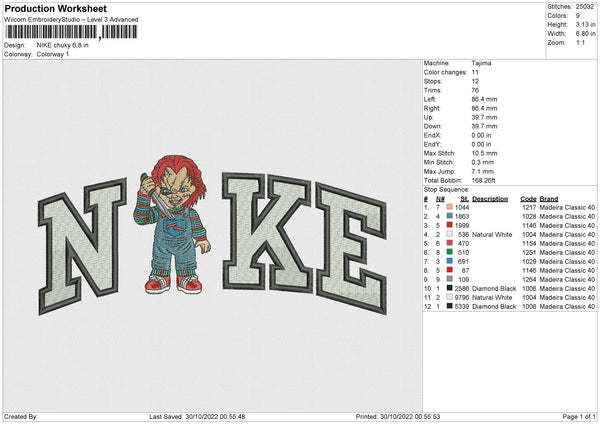Click the Zoom value 1:1

(x=580, y=42)
